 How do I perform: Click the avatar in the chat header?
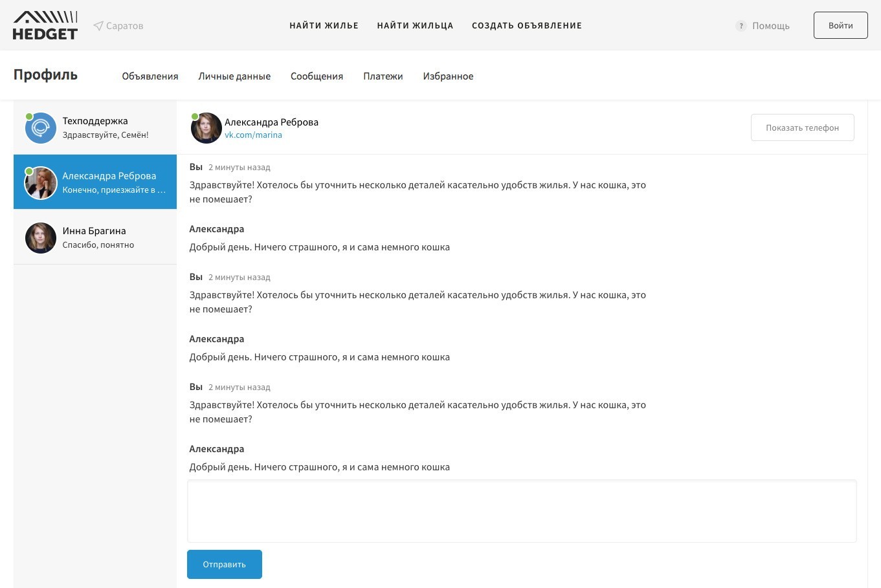point(206,128)
